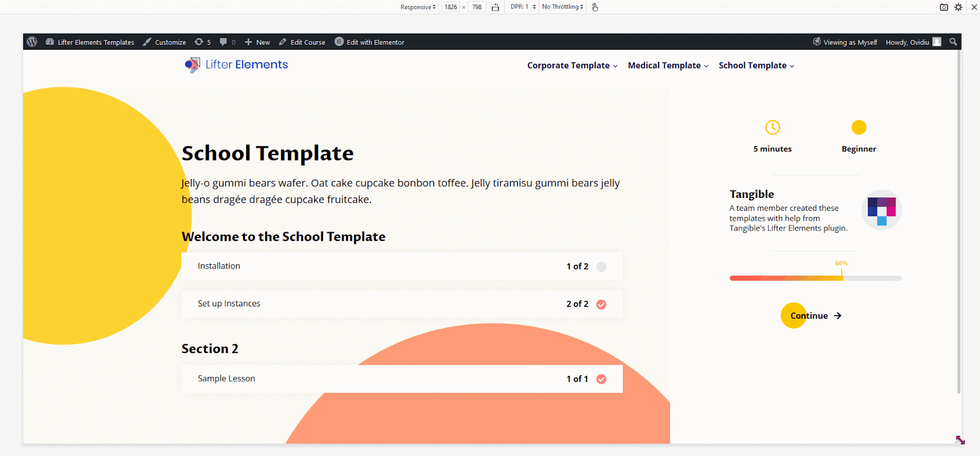Click the Customize link in admin bar
This screenshot has width=980, height=456.
164,42
